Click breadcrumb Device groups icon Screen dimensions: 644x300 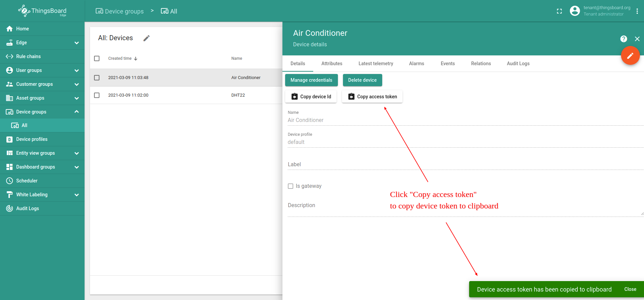tap(99, 11)
